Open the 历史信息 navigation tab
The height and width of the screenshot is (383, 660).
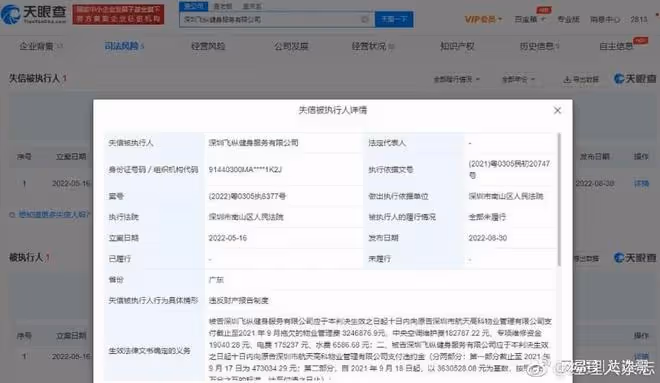point(539,46)
